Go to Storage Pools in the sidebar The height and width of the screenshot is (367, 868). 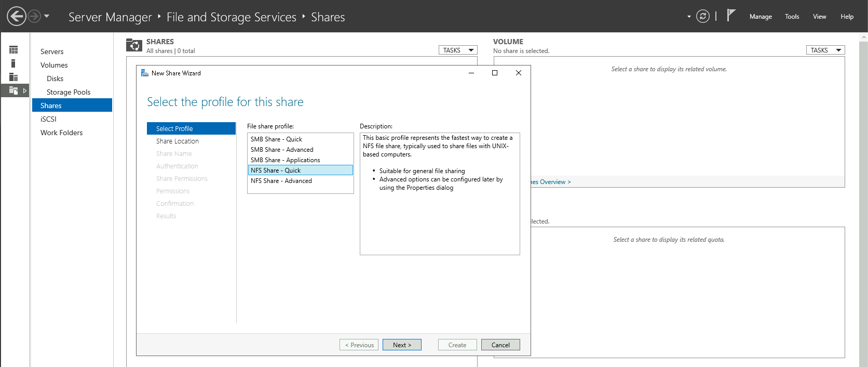pyautogui.click(x=69, y=92)
